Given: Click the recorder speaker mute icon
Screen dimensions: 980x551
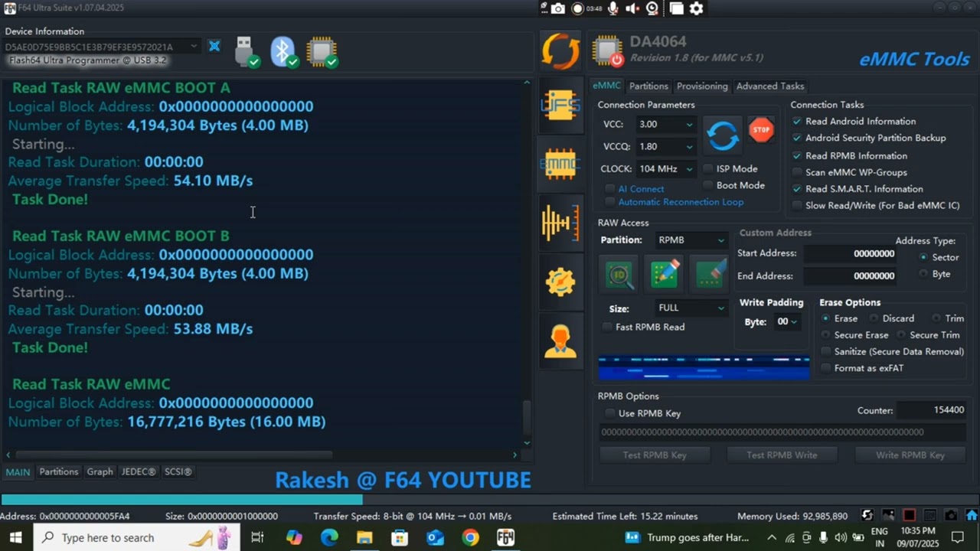Looking at the screenshot, I should click(x=632, y=8).
